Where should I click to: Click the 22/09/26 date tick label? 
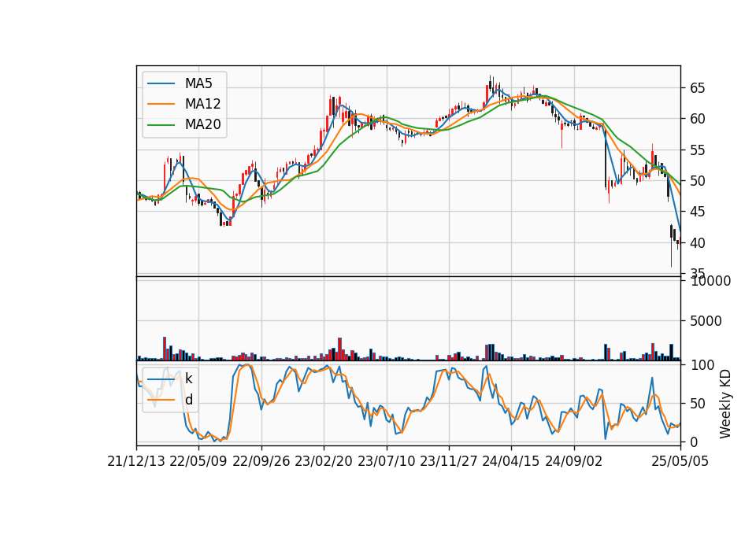click(x=261, y=461)
